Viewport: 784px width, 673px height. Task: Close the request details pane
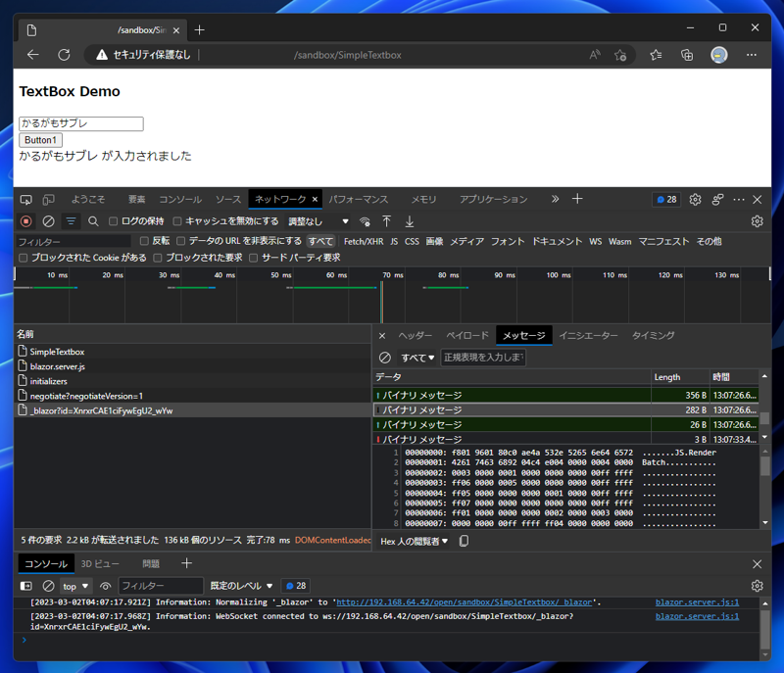382,336
